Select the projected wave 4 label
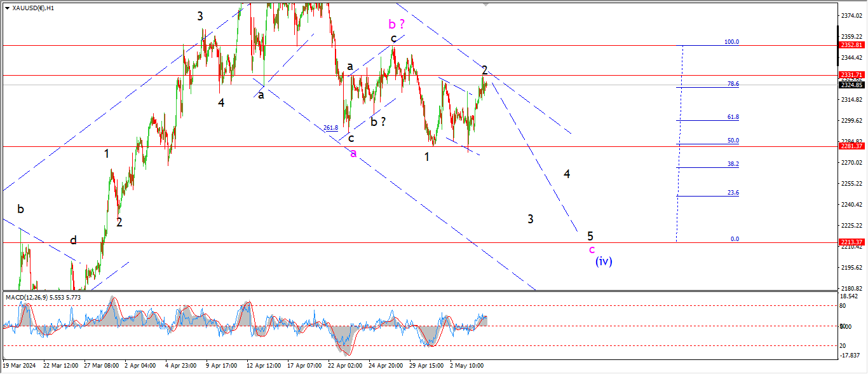This screenshot has width=868, height=374. point(567,174)
